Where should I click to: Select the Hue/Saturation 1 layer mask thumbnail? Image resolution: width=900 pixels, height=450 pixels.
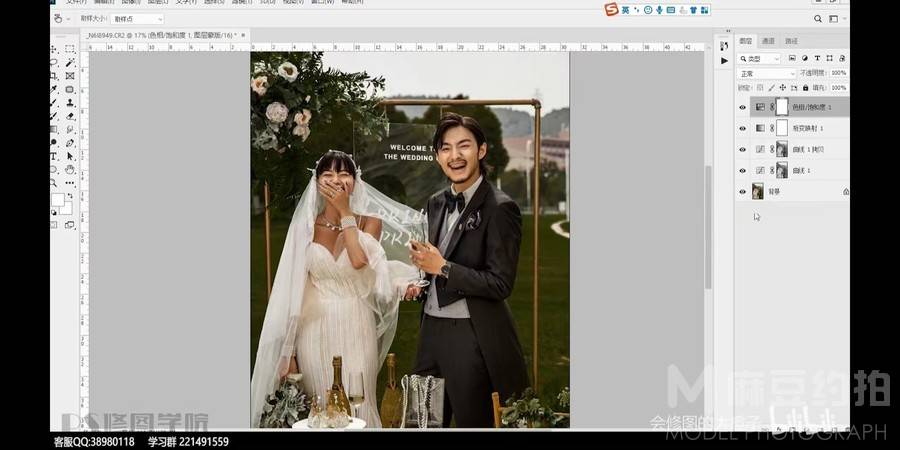pos(782,107)
